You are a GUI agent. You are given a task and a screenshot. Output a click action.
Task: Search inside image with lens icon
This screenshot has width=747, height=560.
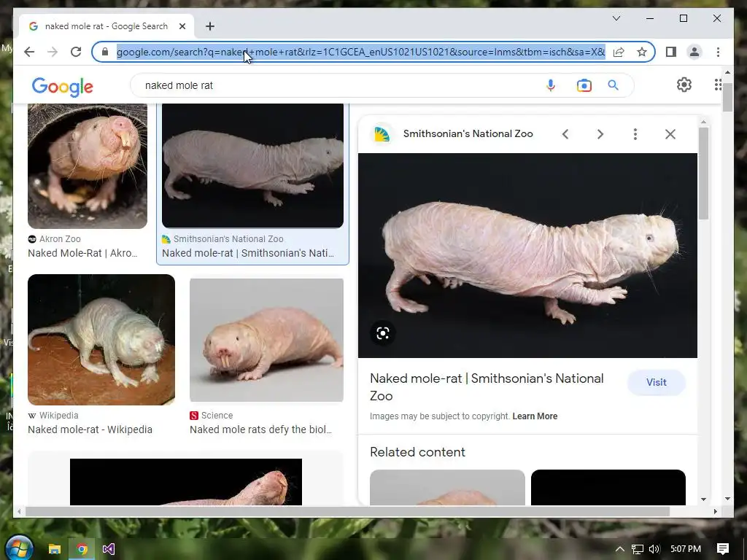click(382, 332)
